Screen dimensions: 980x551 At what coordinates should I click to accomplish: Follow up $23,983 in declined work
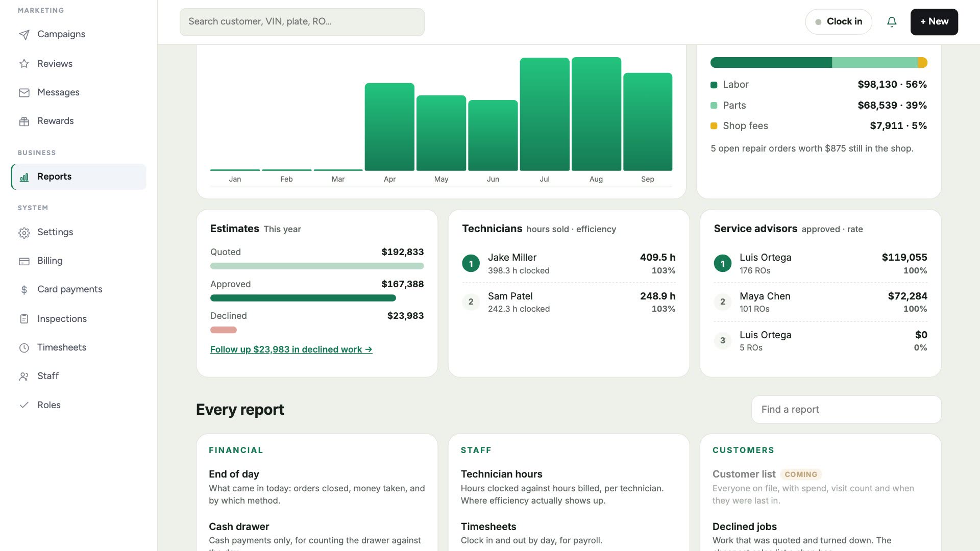[291, 349]
